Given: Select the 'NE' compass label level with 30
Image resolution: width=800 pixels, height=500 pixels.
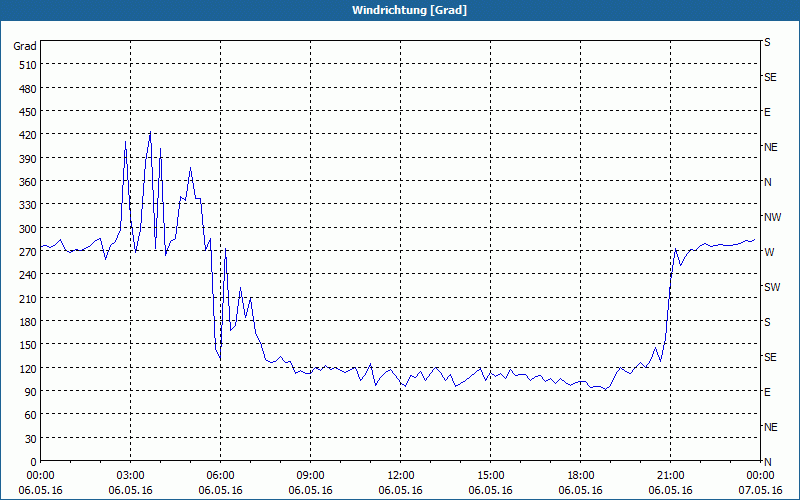Looking at the screenshot, I should pos(770,427).
